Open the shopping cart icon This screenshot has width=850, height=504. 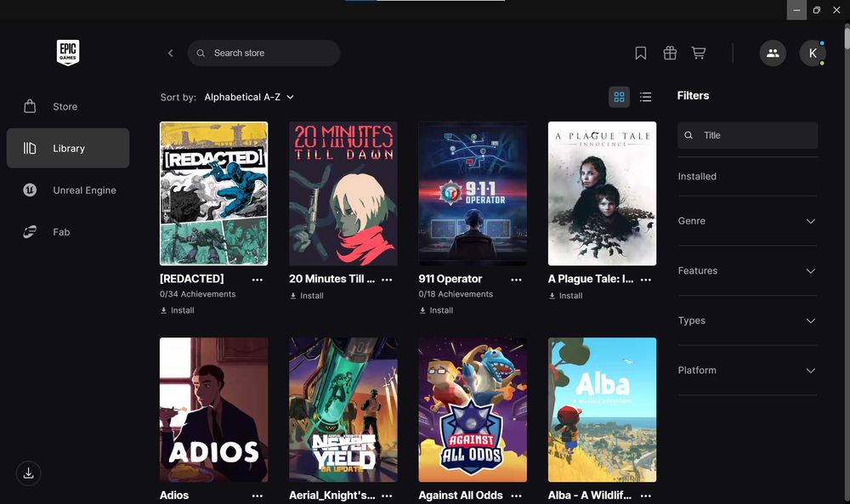click(699, 53)
